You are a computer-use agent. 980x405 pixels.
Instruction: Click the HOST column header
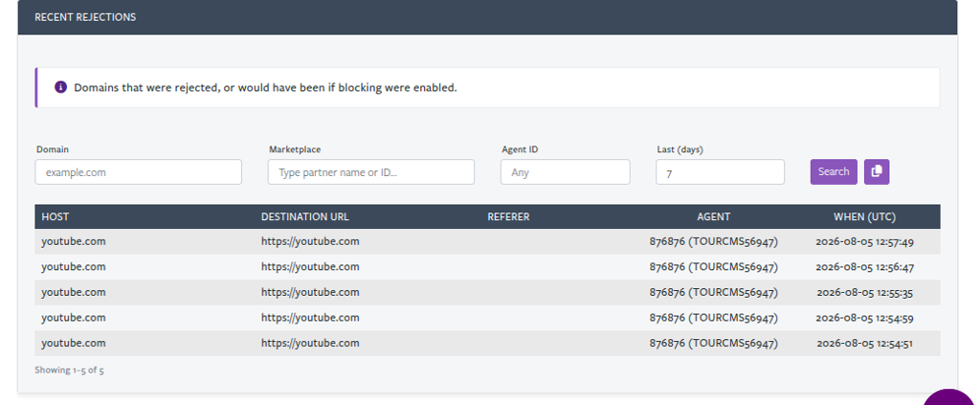click(55, 217)
